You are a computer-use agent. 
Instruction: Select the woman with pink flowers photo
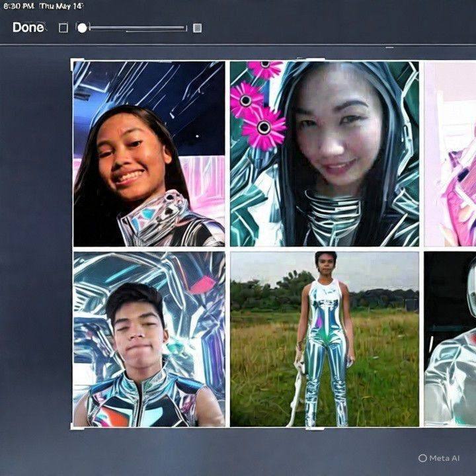pyautogui.click(x=325, y=154)
